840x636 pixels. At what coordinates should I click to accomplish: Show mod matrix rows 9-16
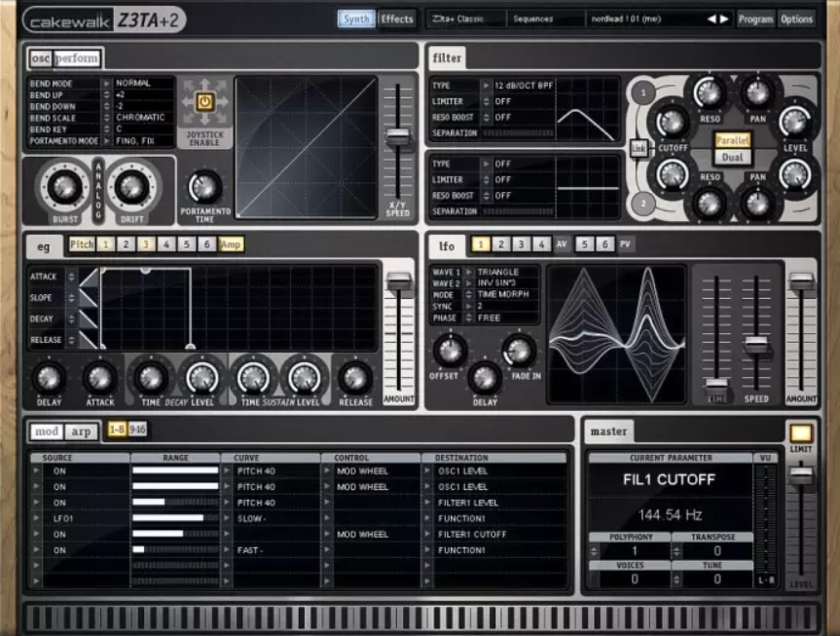(x=137, y=430)
